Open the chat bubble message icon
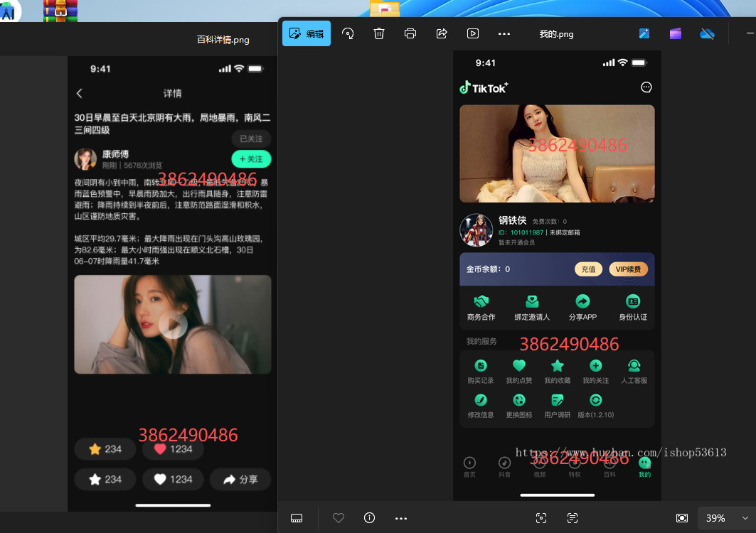 click(646, 87)
